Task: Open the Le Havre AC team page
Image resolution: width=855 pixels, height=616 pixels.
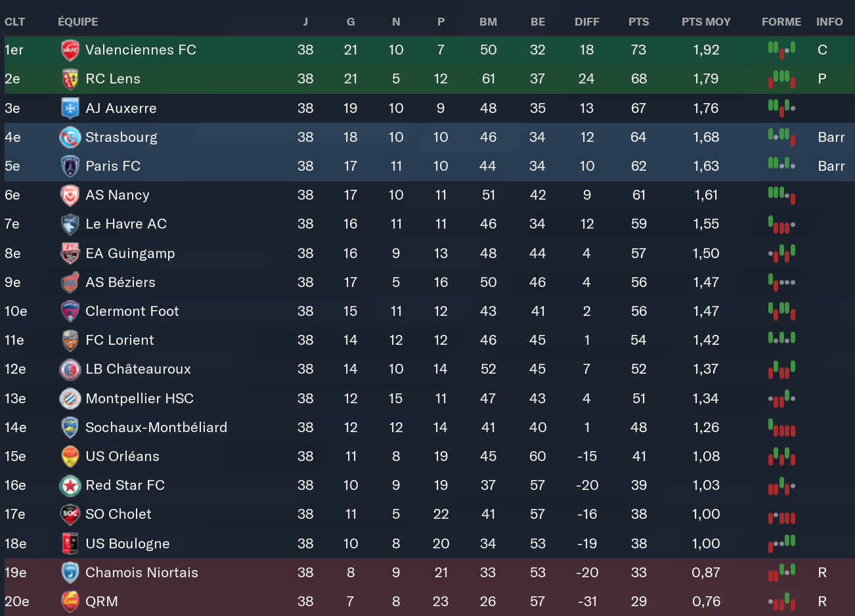Action: click(x=126, y=224)
